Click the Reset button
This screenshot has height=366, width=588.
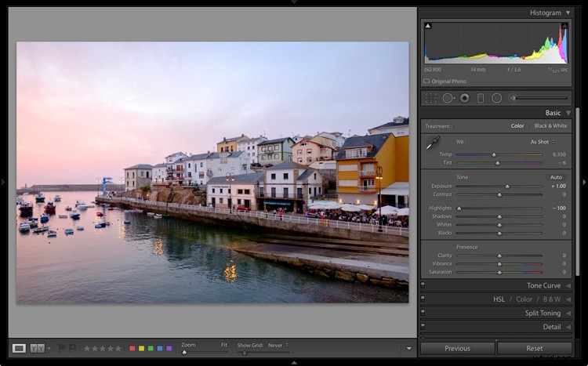(x=535, y=349)
